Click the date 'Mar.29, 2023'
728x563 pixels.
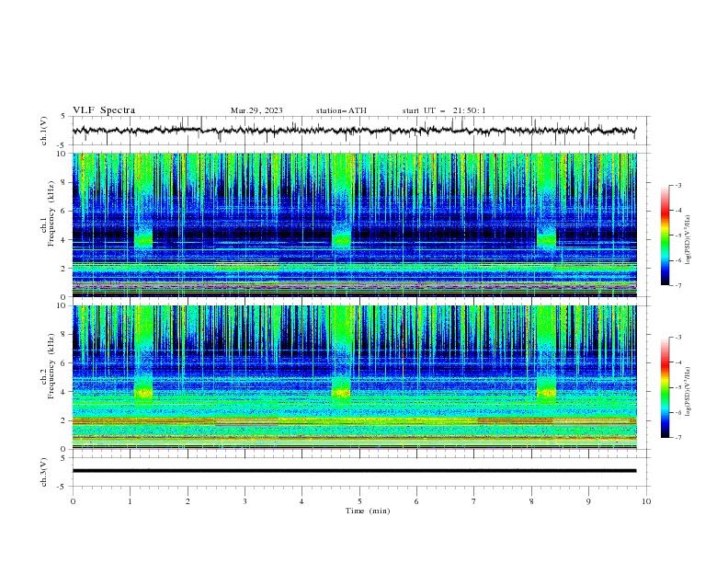(256, 110)
